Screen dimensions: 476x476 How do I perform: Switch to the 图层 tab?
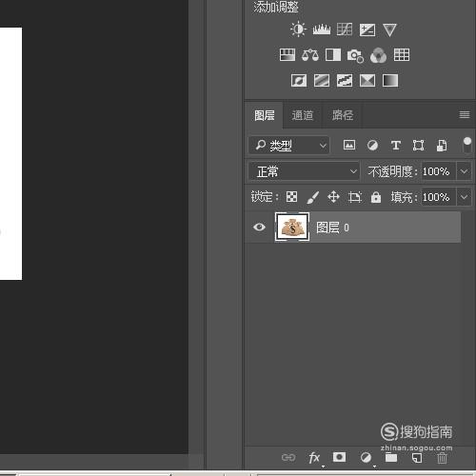click(264, 115)
